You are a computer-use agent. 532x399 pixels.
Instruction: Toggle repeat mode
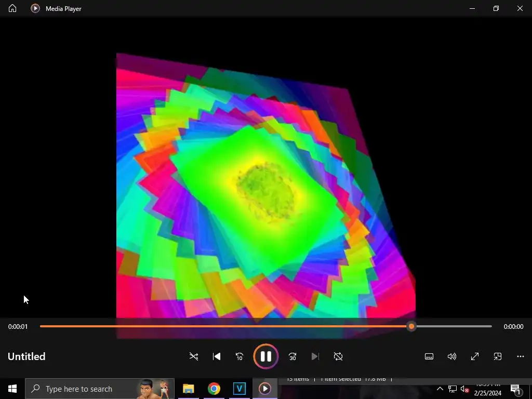click(x=338, y=356)
